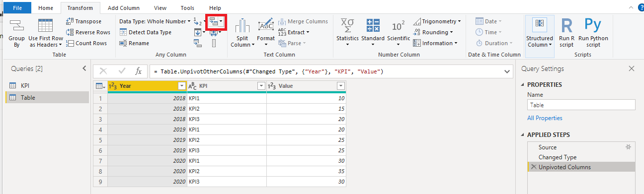Confirm the formula with the checkmark icon
Image resolution: width=644 pixels, height=194 pixels.
coord(122,71)
